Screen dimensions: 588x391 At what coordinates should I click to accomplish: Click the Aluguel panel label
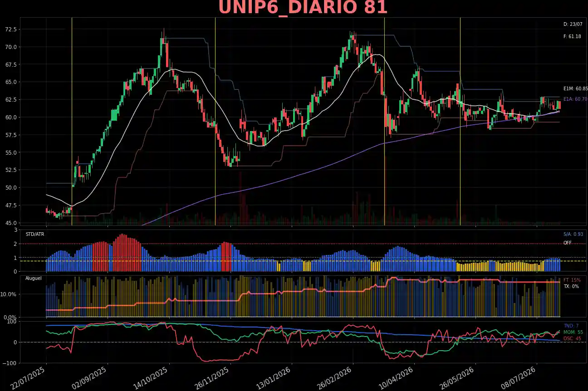[33, 278]
